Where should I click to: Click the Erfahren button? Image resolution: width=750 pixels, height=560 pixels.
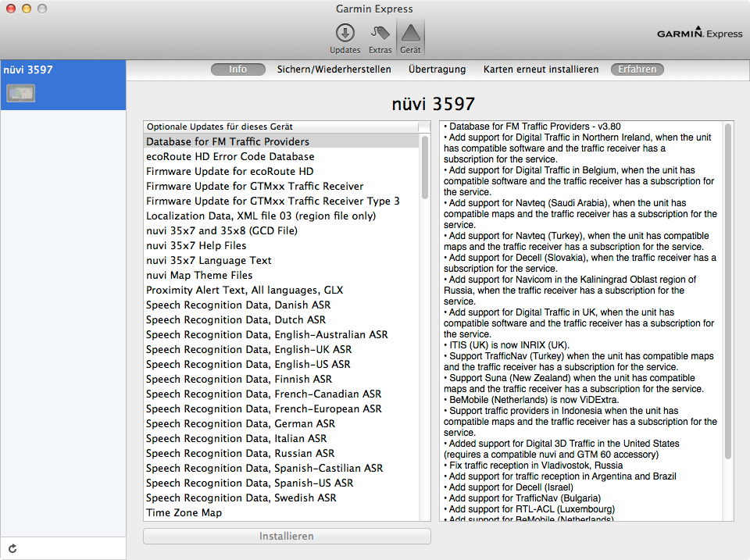click(637, 70)
